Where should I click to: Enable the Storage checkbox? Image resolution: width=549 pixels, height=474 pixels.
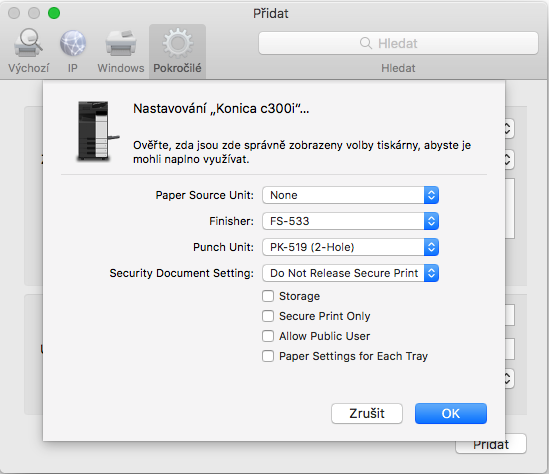tap(268, 296)
